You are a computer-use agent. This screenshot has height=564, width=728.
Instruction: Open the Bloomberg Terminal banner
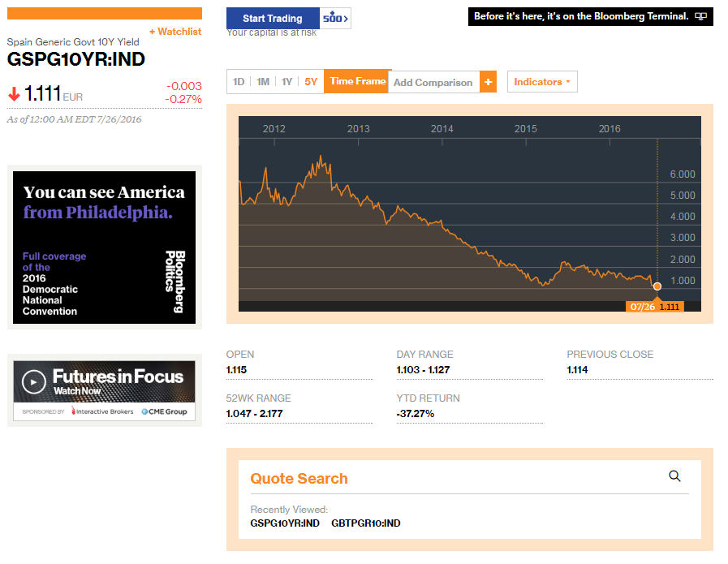[x=591, y=17]
